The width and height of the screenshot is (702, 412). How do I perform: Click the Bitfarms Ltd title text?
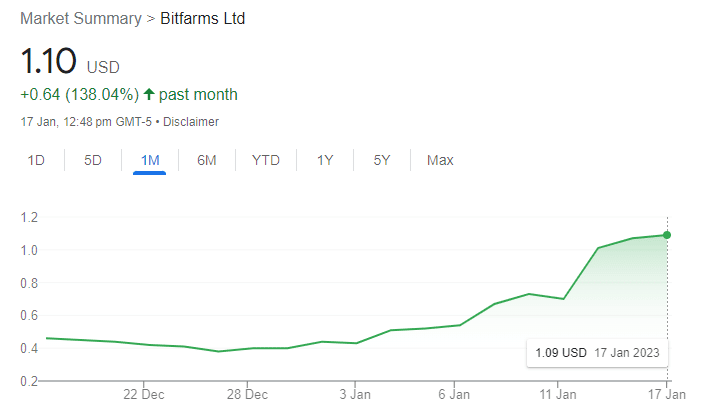pos(203,19)
